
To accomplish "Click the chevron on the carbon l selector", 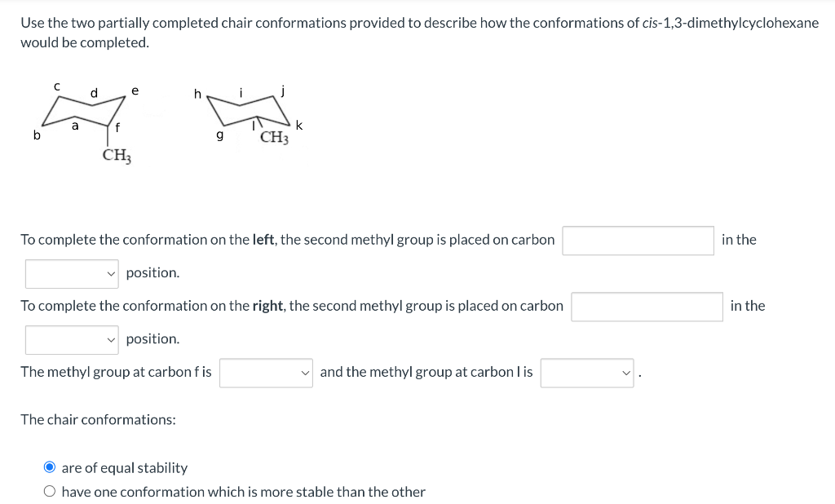I will [626, 372].
